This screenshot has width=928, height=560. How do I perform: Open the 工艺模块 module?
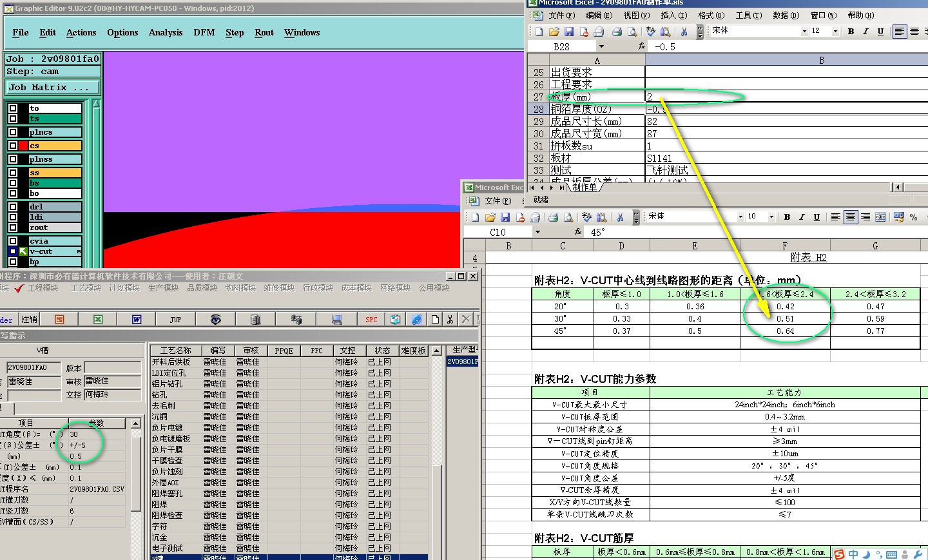tap(86, 288)
